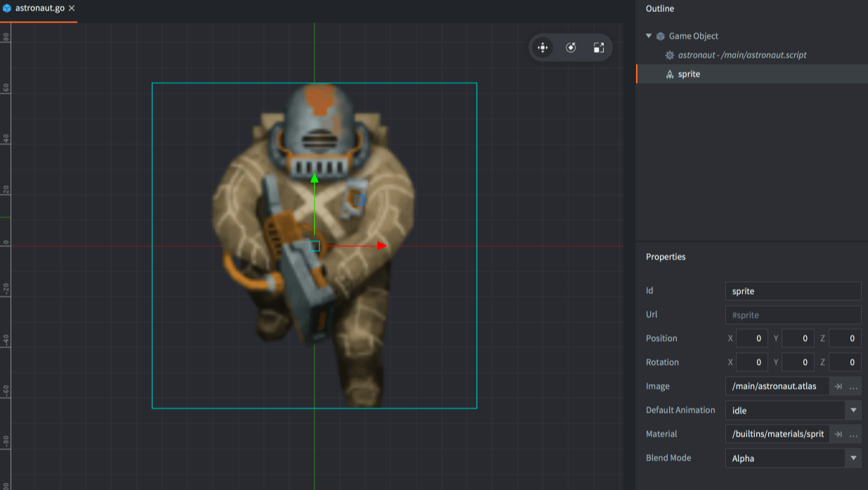Select the Rotate tool in viewport toolbar

(x=571, y=48)
